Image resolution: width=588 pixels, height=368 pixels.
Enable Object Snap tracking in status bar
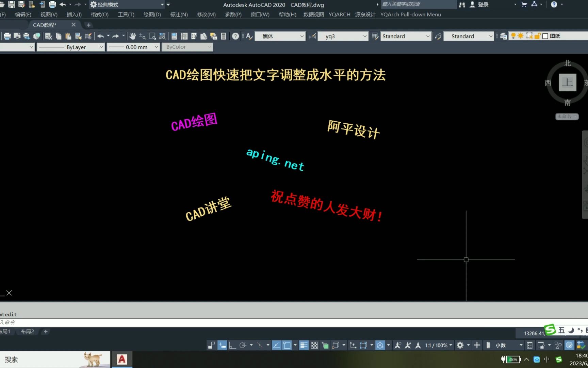(276, 345)
